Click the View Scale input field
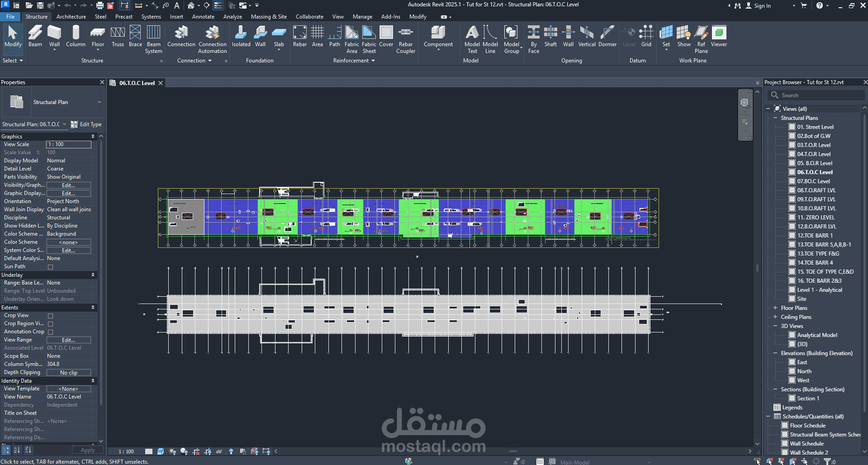This screenshot has width=868, height=465. [x=69, y=144]
